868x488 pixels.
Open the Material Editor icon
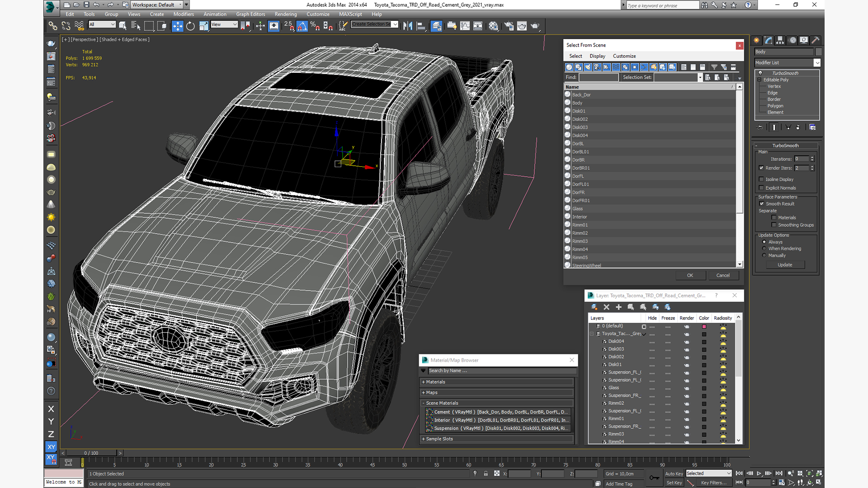493,26
